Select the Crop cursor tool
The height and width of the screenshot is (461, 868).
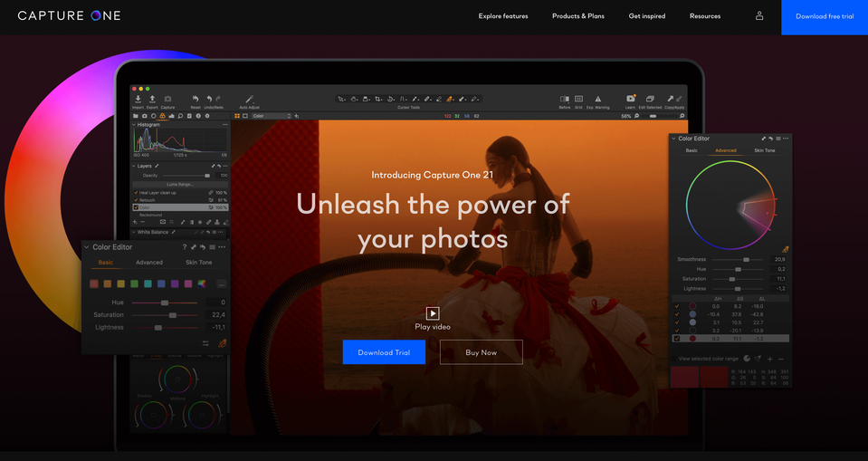(x=378, y=100)
